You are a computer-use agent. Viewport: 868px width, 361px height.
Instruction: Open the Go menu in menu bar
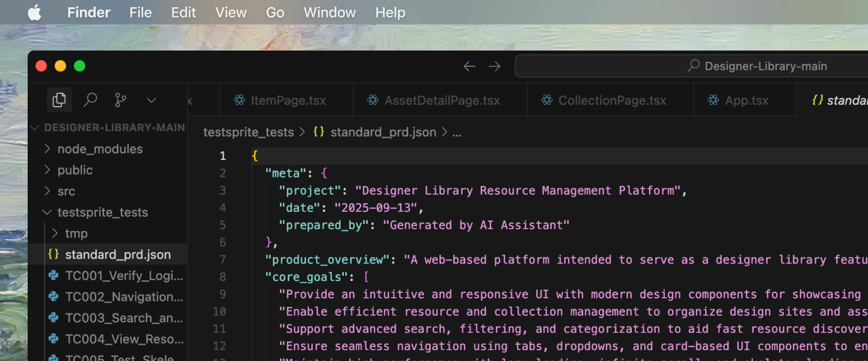tap(275, 13)
